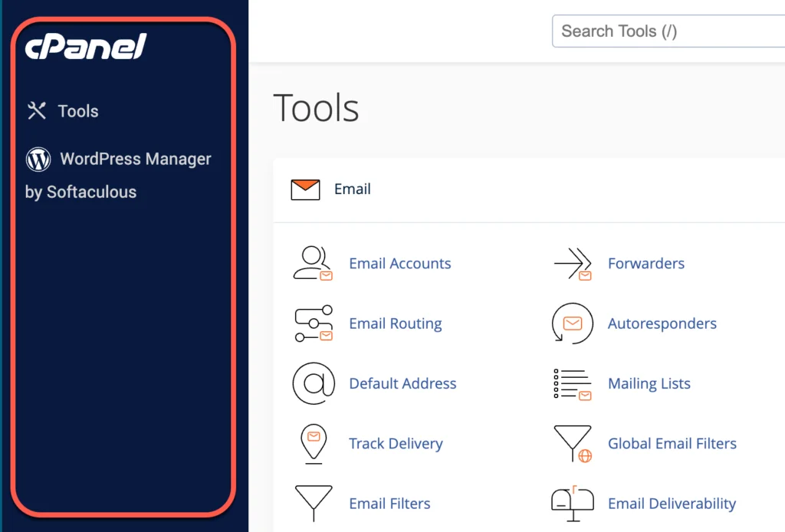785x532 pixels.
Task: Focus the Search Tools field
Action: pyautogui.click(x=668, y=31)
